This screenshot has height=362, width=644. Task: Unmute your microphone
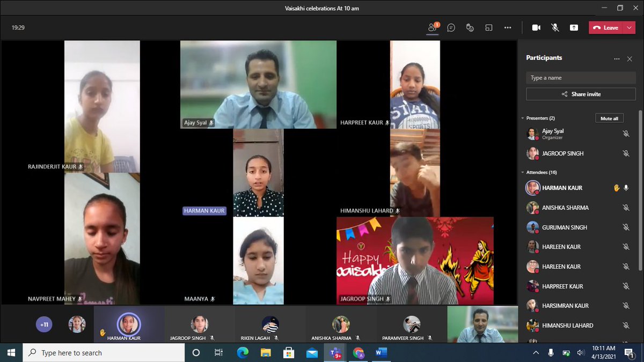pos(555,27)
